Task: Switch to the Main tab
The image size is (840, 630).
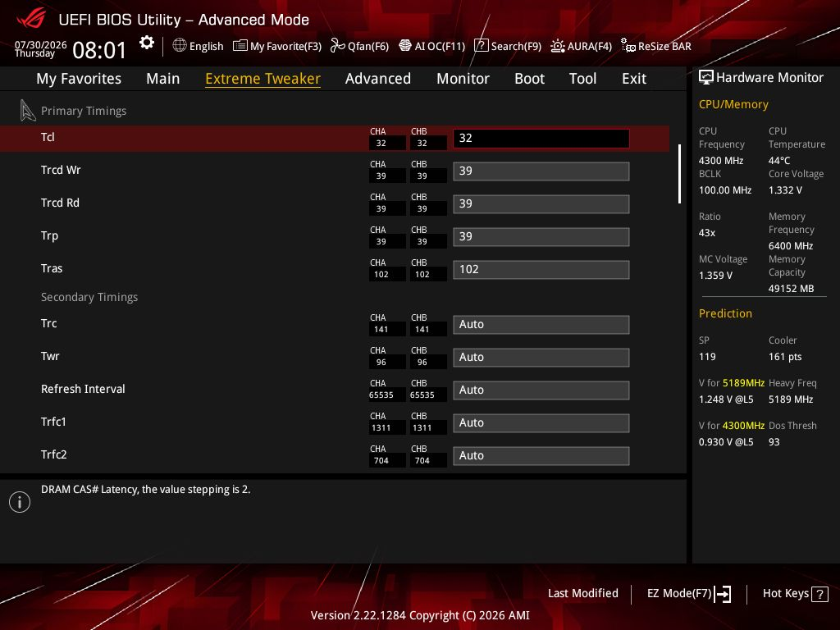Action: click(163, 79)
